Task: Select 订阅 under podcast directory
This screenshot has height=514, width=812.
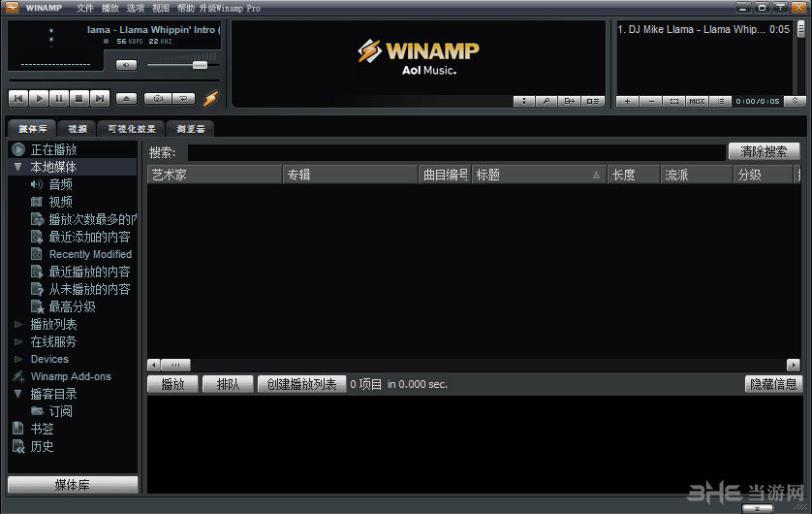Action: click(x=61, y=411)
